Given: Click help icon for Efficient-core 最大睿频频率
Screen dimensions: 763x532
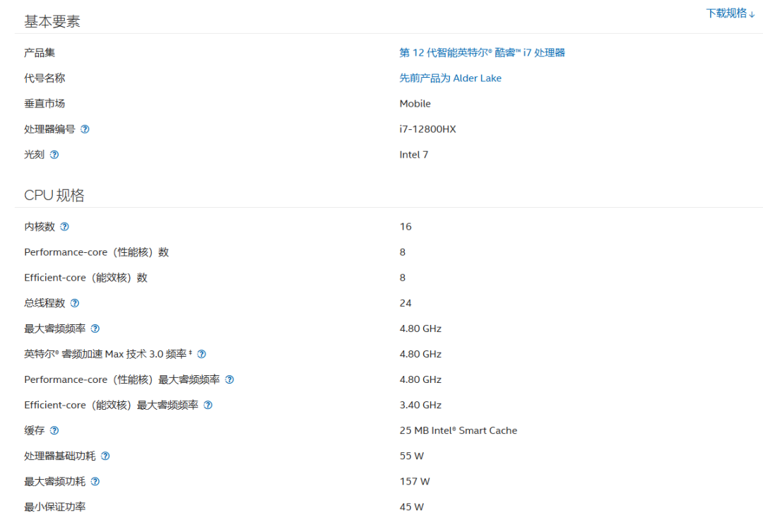Looking at the screenshot, I should point(208,405).
